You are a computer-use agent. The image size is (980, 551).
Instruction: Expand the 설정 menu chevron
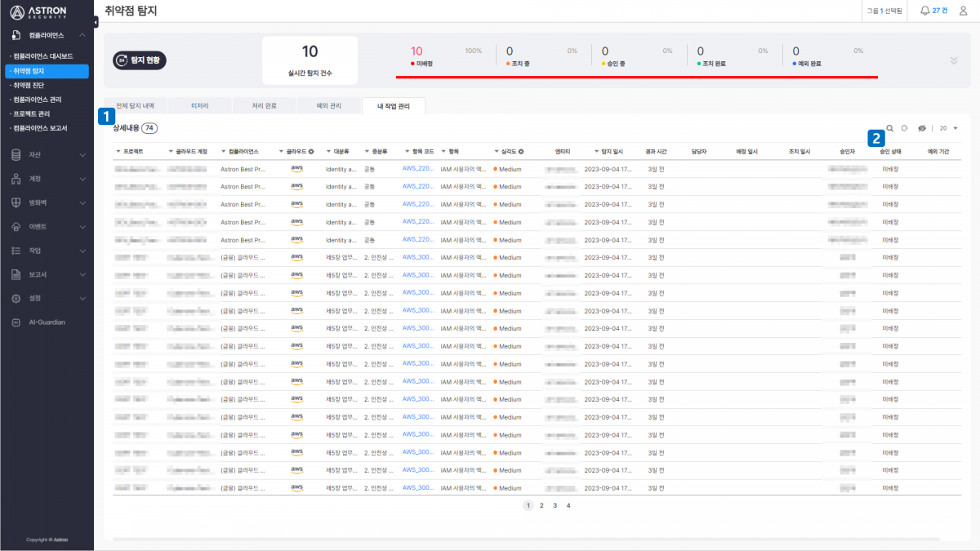(x=82, y=298)
